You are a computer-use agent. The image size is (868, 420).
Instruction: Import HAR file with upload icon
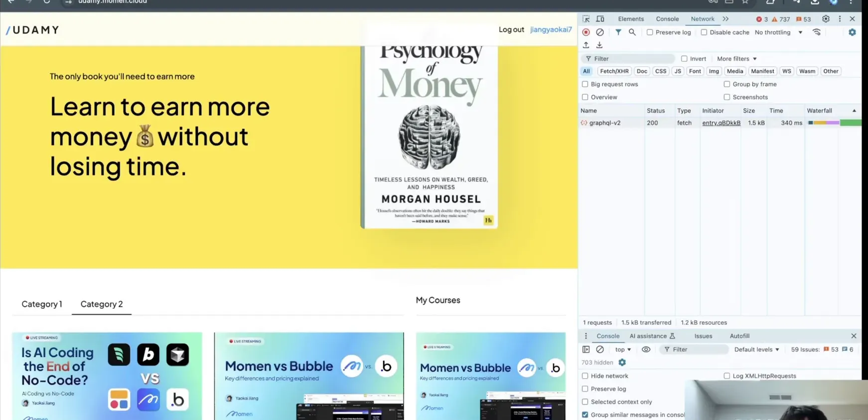(x=586, y=45)
